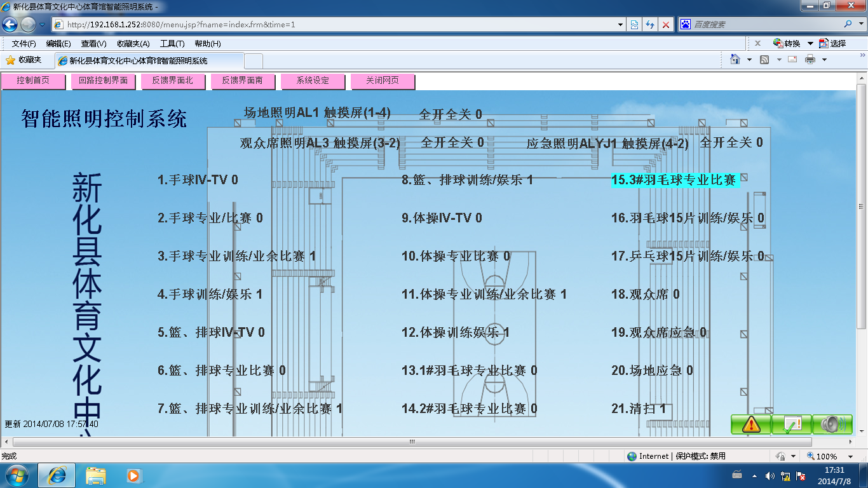Click the green speaker sound button
This screenshot has width=868, height=488.
click(832, 424)
